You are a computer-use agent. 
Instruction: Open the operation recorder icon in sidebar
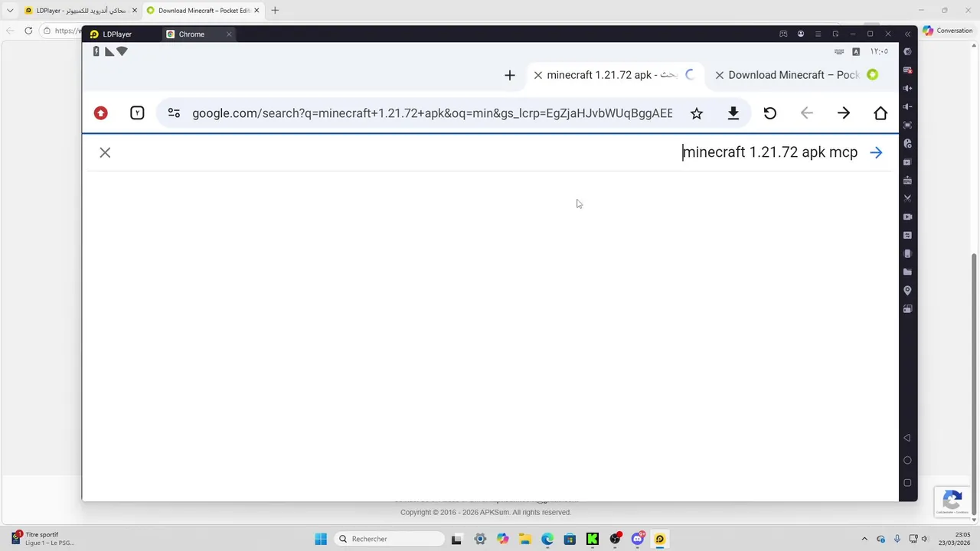[x=907, y=143]
